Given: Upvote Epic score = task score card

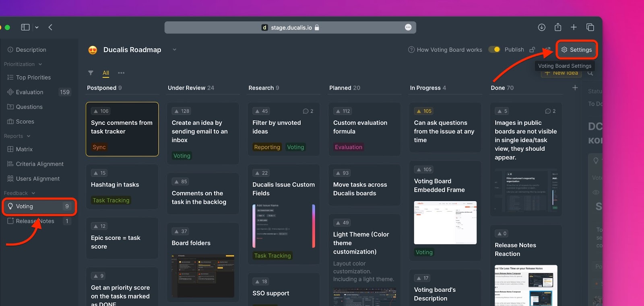Looking at the screenshot, I should 99,226.
